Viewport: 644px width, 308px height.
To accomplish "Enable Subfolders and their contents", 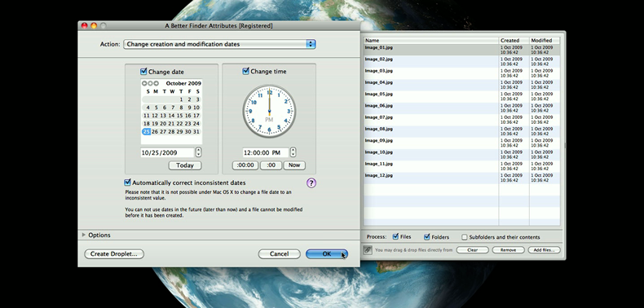I will coord(465,237).
